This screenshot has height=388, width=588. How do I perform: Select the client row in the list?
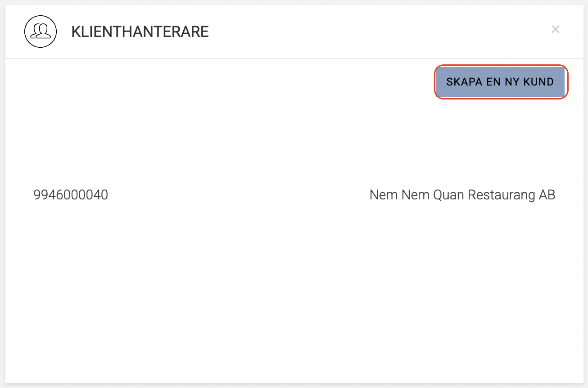coord(293,194)
